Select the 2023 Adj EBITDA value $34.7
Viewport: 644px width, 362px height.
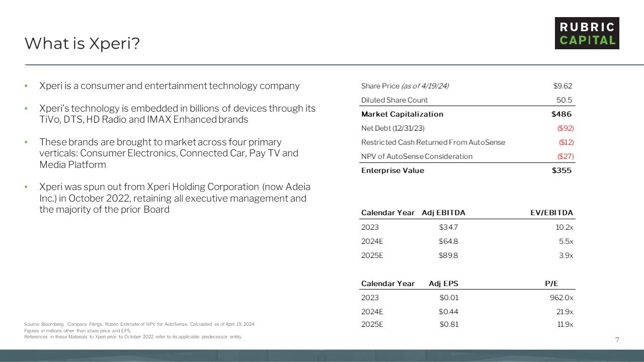click(448, 227)
